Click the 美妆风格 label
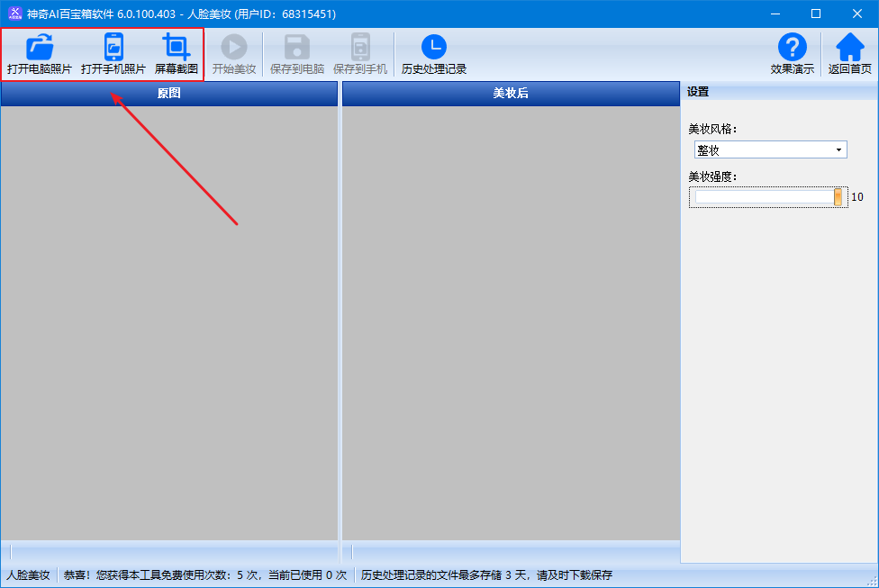Screen dimensions: 879x588 pos(712,129)
